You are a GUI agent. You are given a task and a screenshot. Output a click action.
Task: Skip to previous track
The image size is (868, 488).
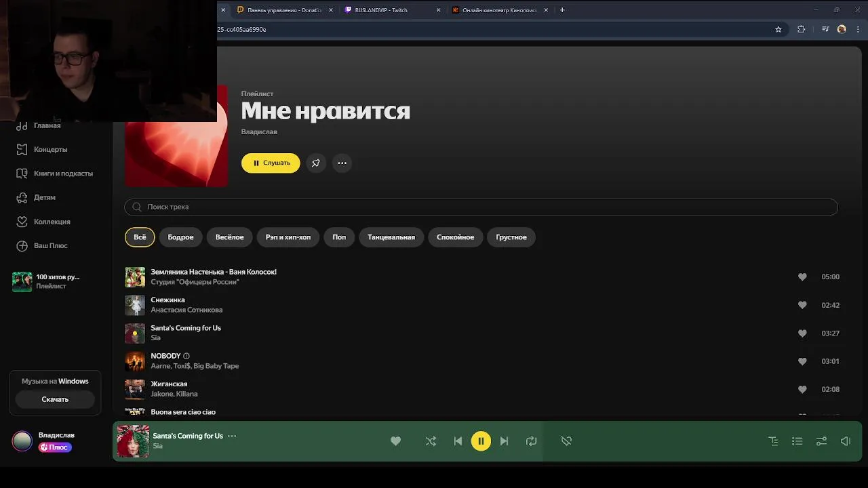(x=458, y=441)
